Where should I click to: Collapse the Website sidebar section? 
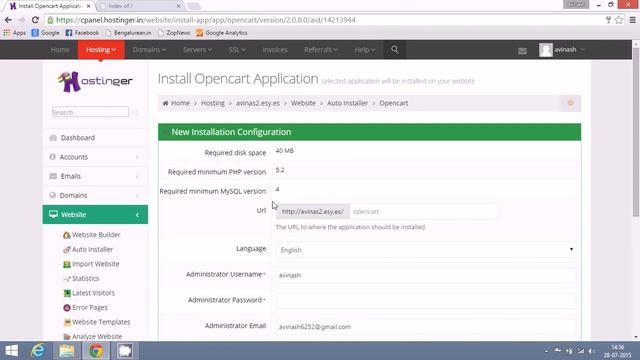(x=95, y=214)
